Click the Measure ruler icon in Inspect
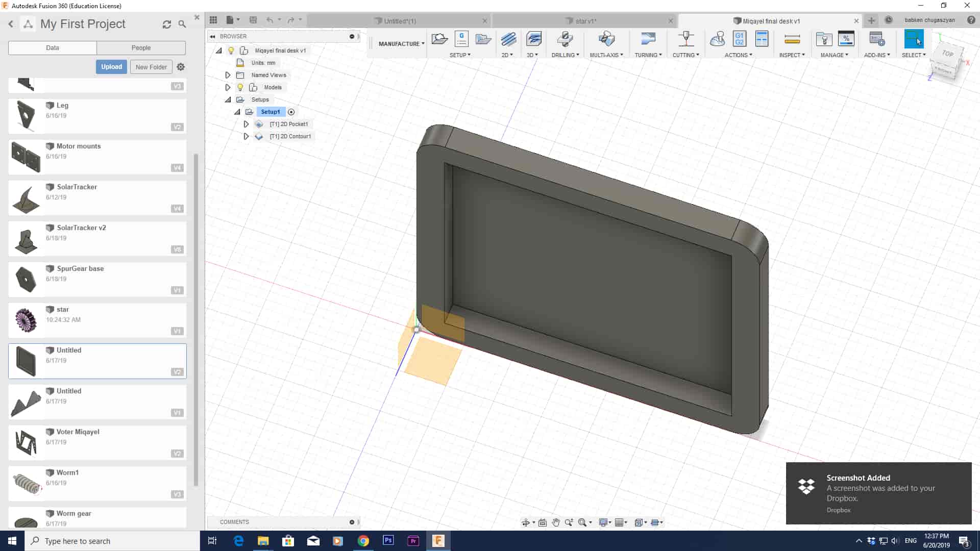 tap(792, 39)
